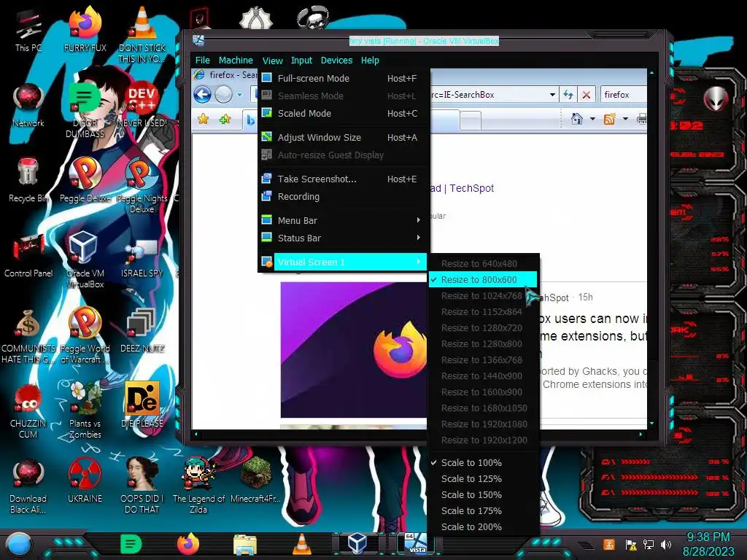Open the This PC desktop icon
747x560 pixels.
tap(28, 29)
